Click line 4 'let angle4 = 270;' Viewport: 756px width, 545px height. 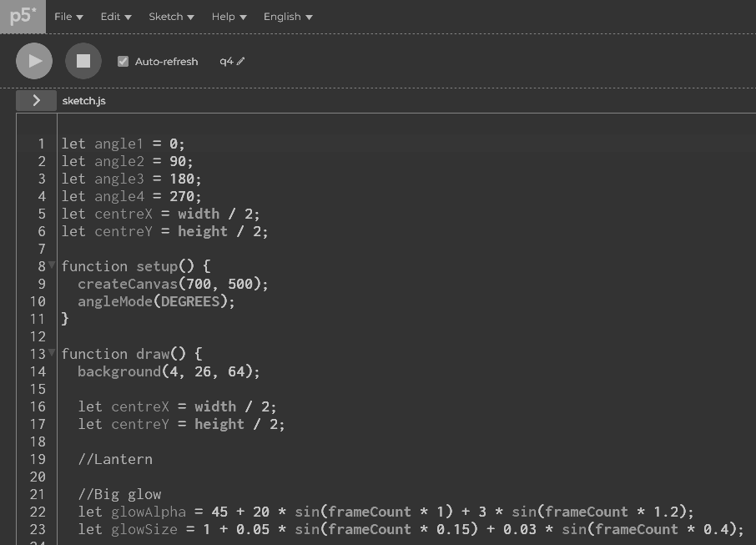(131, 196)
